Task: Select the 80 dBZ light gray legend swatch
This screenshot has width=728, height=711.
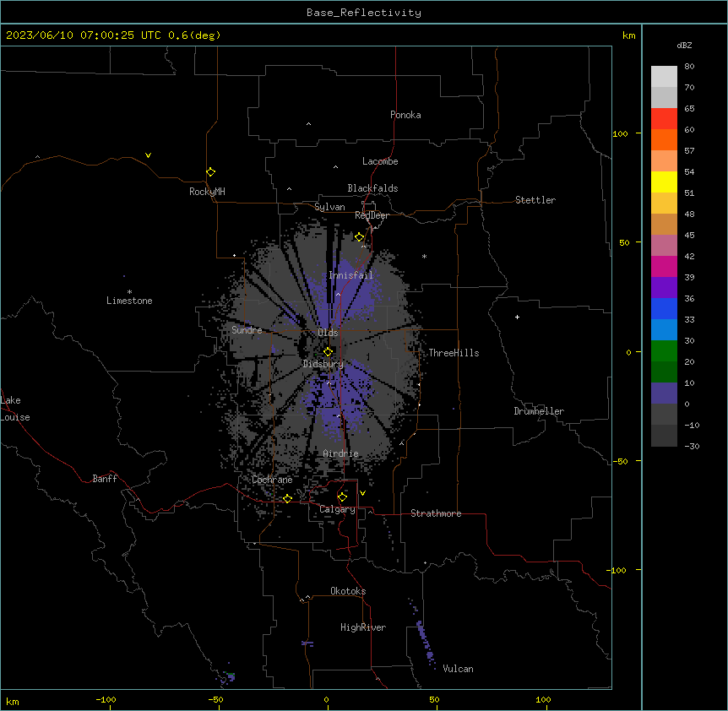Action: (664, 77)
